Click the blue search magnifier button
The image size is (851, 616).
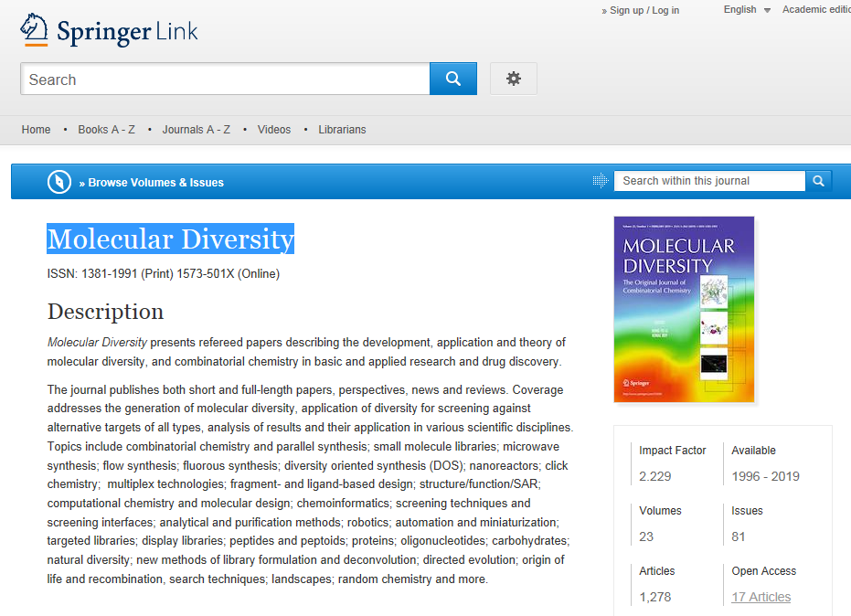(x=453, y=80)
